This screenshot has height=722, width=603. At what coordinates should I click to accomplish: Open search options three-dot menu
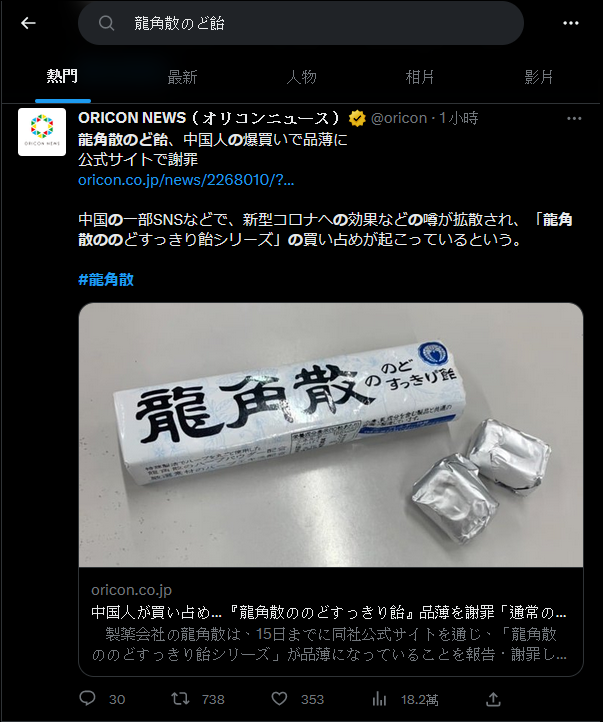pyautogui.click(x=571, y=23)
